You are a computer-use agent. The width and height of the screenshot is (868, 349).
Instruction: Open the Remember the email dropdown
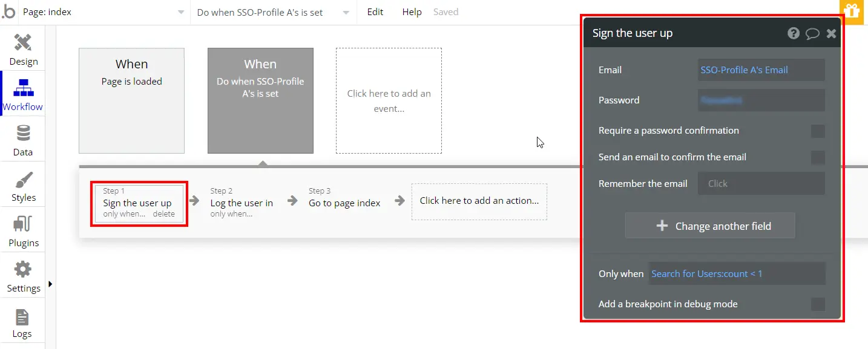click(761, 184)
